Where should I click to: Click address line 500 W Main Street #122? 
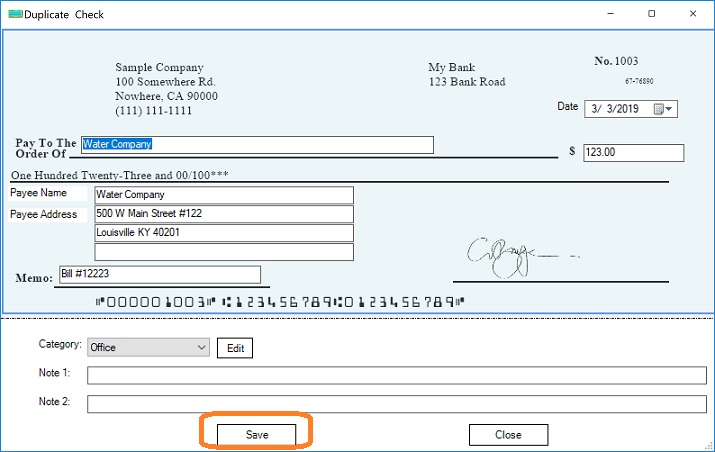pyautogui.click(x=224, y=214)
